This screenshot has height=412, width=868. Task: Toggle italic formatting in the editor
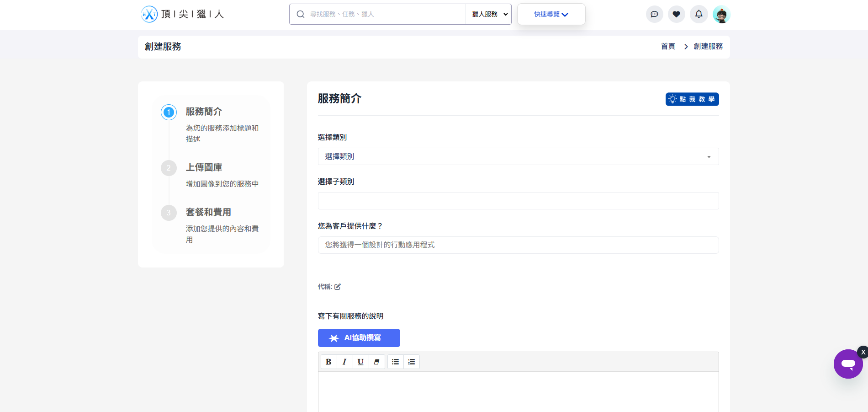344,362
